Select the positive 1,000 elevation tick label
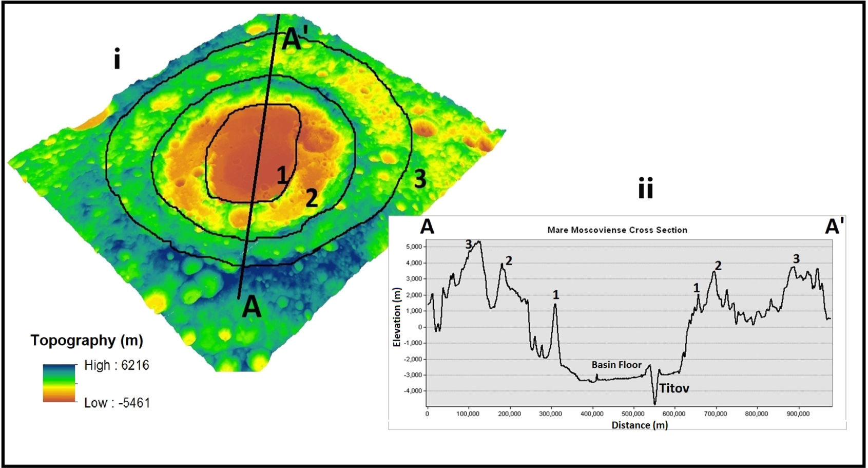The height and width of the screenshot is (468, 868). (413, 311)
